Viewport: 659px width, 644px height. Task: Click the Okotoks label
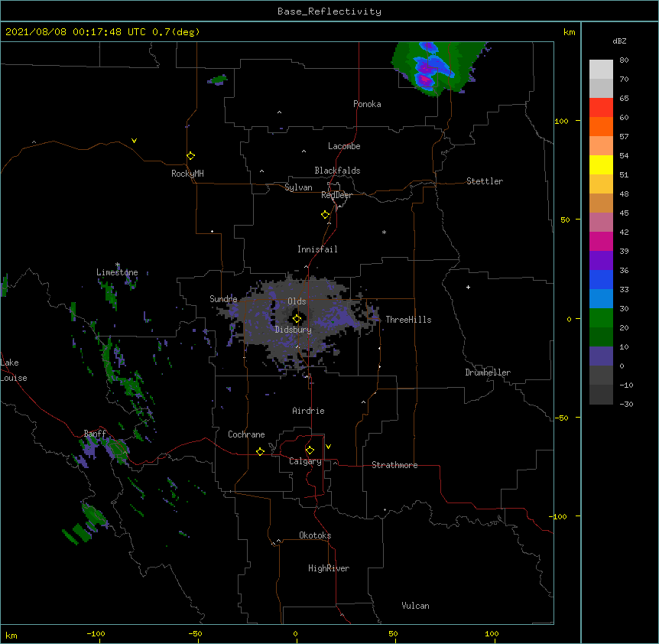(x=315, y=535)
